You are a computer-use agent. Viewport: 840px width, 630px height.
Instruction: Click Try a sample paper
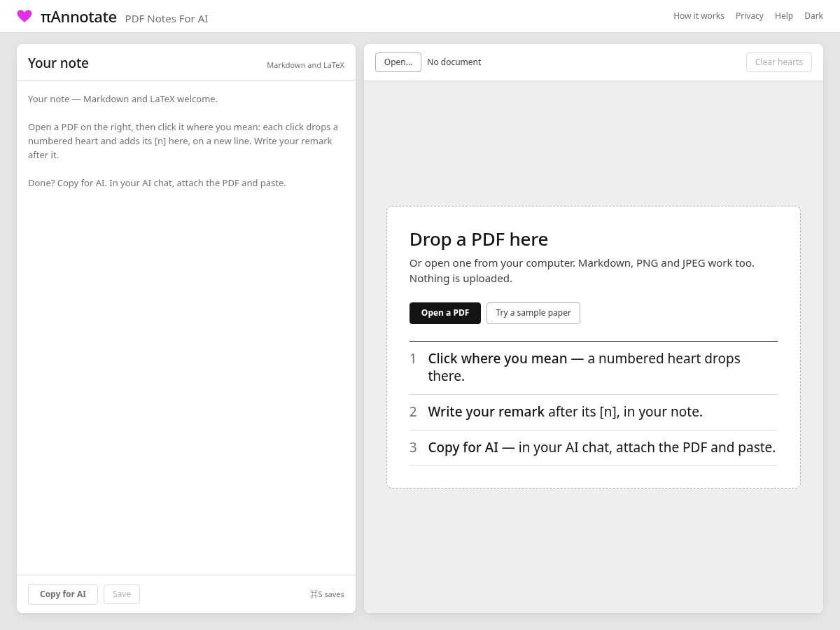click(533, 313)
